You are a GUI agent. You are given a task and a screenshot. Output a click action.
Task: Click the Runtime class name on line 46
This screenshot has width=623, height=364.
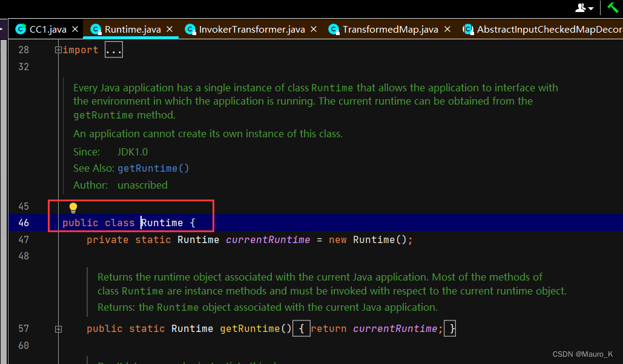(x=162, y=223)
